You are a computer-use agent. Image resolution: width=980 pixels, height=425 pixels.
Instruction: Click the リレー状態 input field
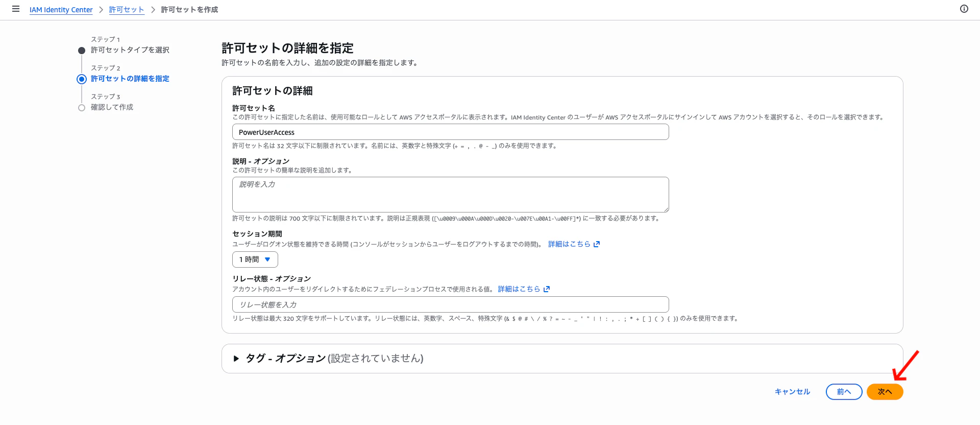pos(451,304)
